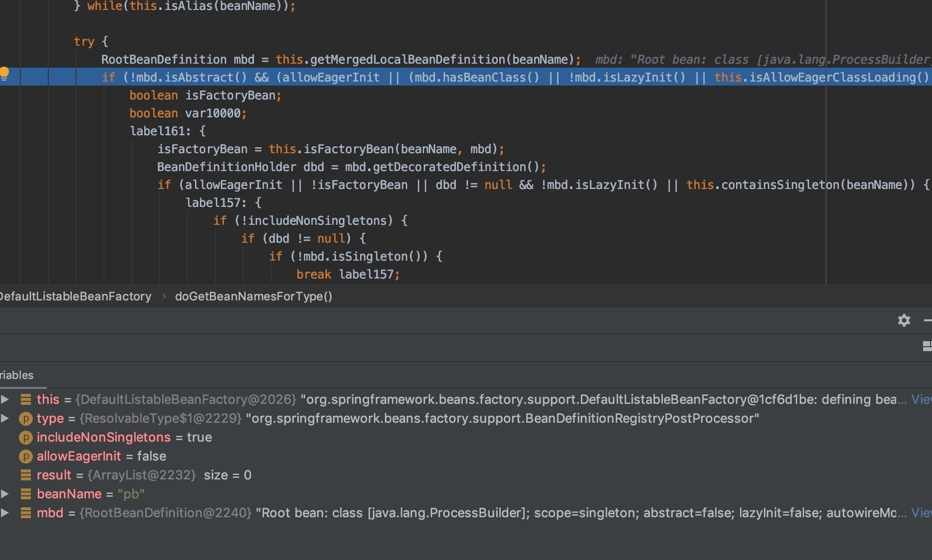Select DefaultListableBeanFactory in the breadcrumb
Image resolution: width=932 pixels, height=560 pixels.
click(76, 297)
